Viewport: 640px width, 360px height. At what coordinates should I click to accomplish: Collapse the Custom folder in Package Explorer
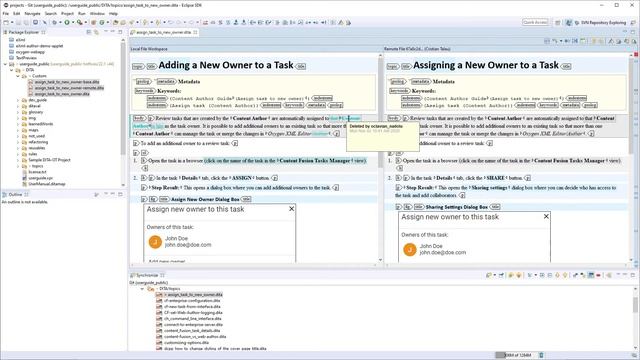click(x=18, y=76)
